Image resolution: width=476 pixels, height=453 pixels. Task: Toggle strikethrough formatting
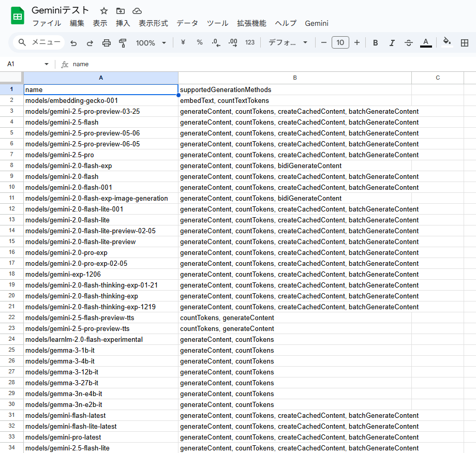(409, 43)
